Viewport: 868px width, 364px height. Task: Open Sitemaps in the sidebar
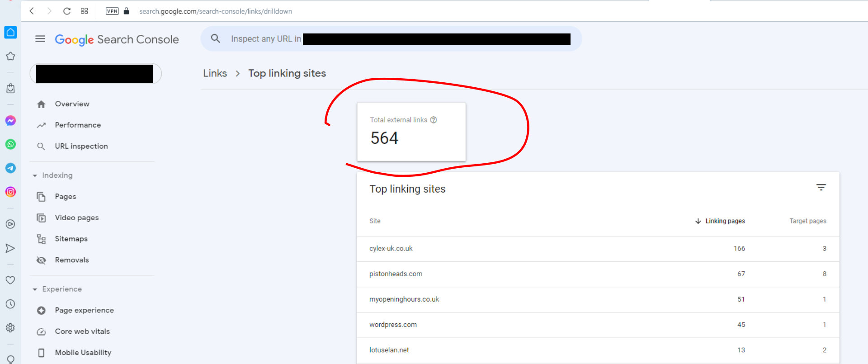(x=71, y=239)
